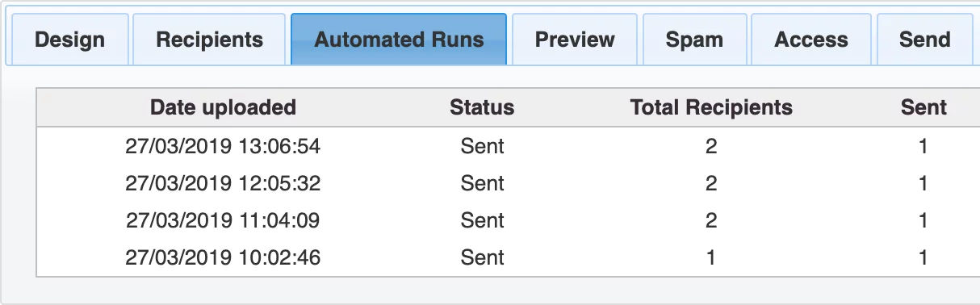
Task: Click Sent status in the 10:02:46 row
Action: coord(482,257)
